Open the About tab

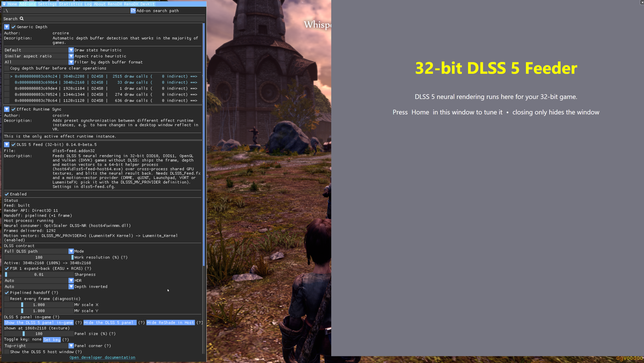coord(99,4)
